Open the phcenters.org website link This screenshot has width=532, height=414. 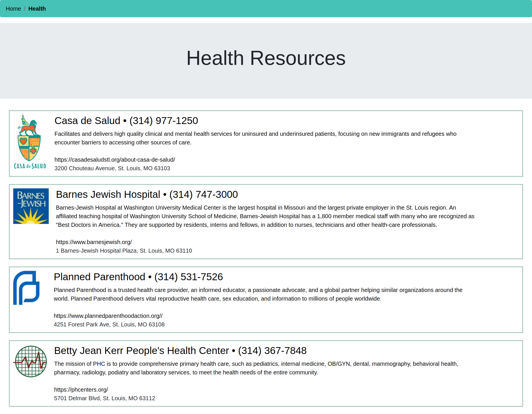[x=81, y=390]
